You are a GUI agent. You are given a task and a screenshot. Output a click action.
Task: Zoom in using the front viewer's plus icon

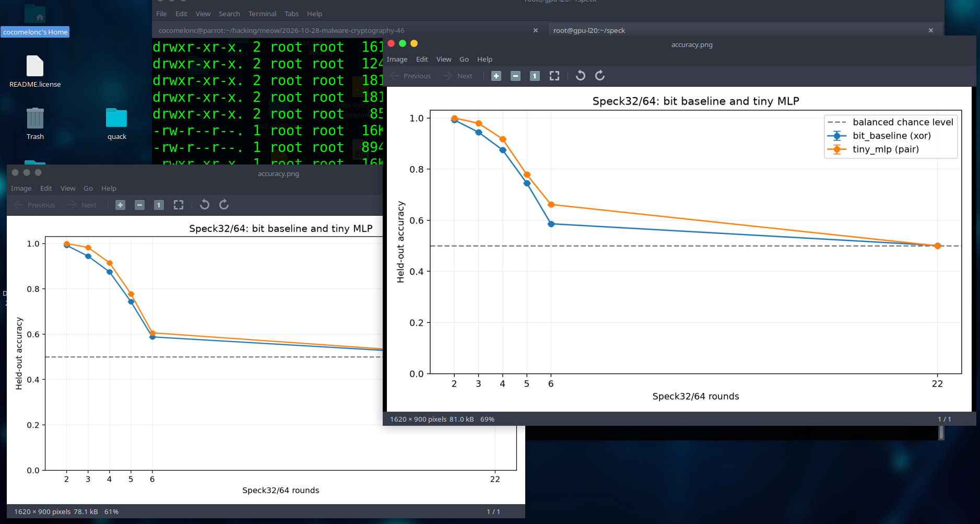coord(496,76)
